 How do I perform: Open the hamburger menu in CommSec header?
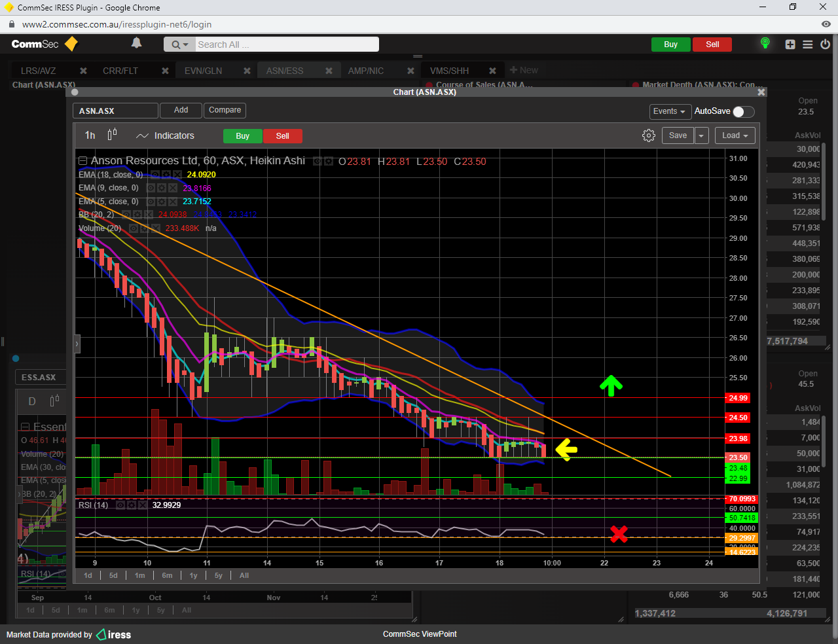point(808,45)
